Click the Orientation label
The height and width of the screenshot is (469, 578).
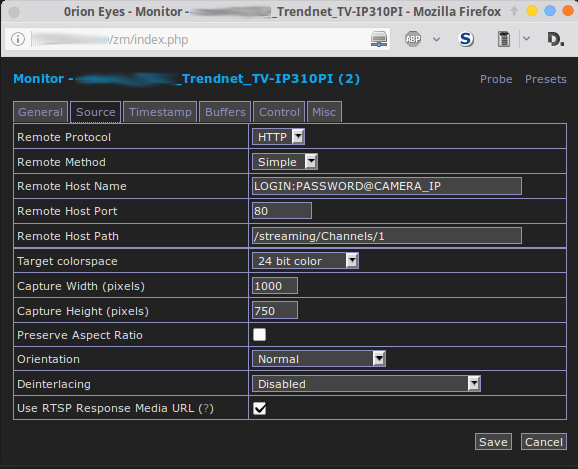pyautogui.click(x=48, y=359)
